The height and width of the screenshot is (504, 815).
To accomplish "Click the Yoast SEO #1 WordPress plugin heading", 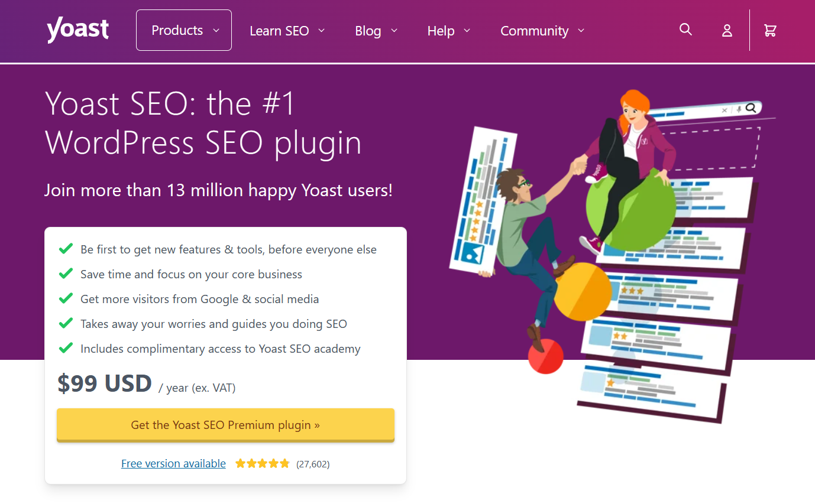I will (203, 123).
